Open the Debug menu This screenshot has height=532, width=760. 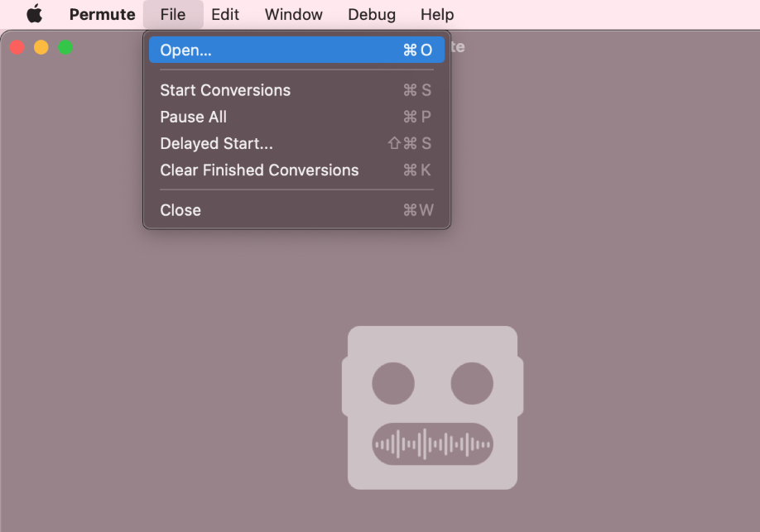(371, 15)
